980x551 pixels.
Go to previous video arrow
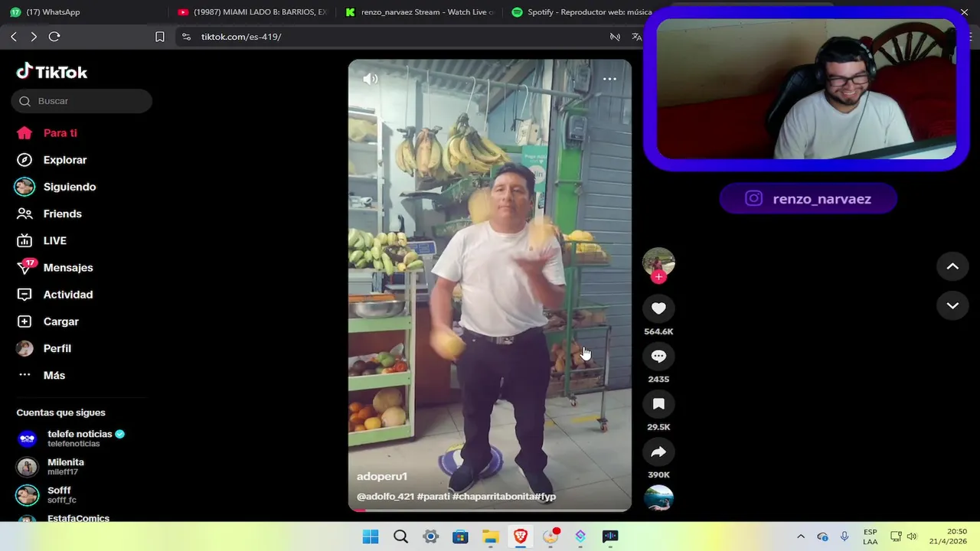pyautogui.click(x=952, y=266)
